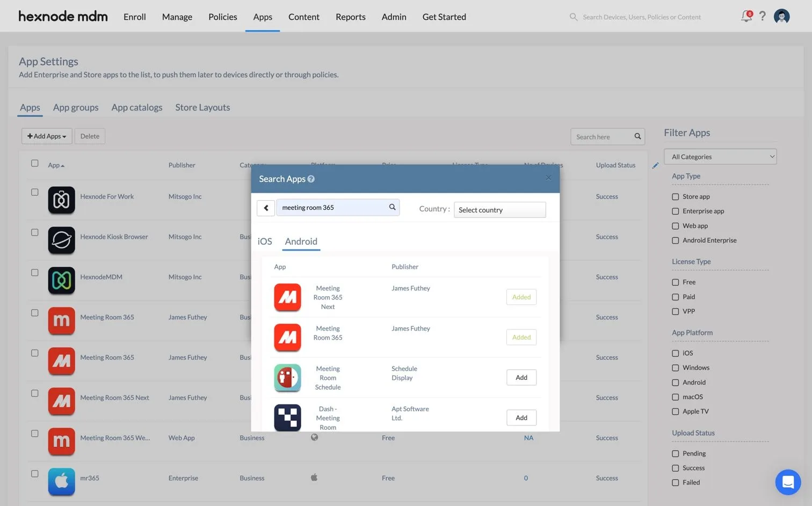
Task: Open the user profile avatar
Action: pos(782,16)
